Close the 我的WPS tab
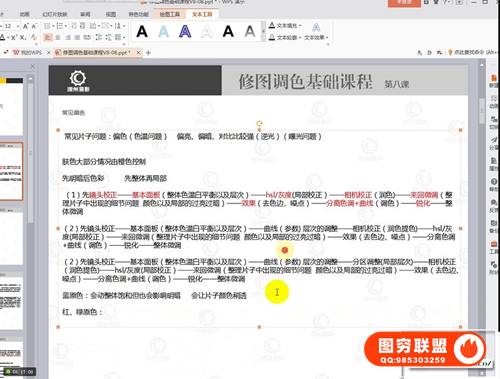Screen dimensions: 500x379 click(49, 53)
